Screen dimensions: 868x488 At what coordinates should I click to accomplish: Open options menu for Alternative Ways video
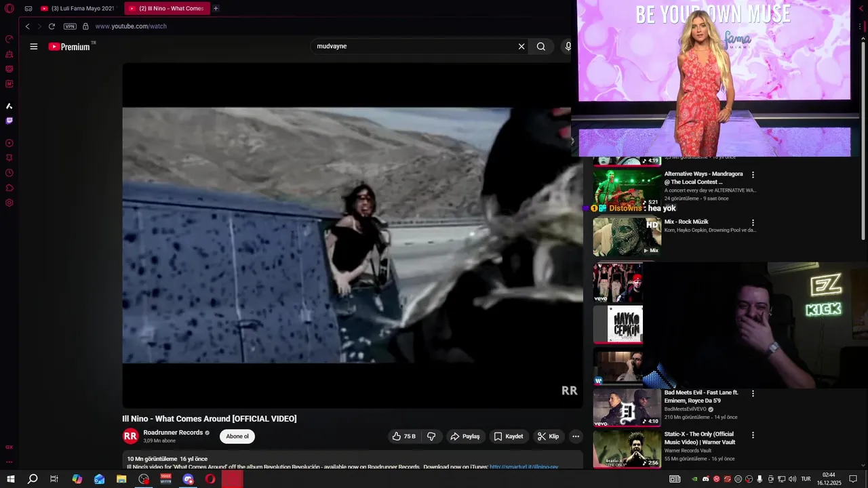point(753,175)
